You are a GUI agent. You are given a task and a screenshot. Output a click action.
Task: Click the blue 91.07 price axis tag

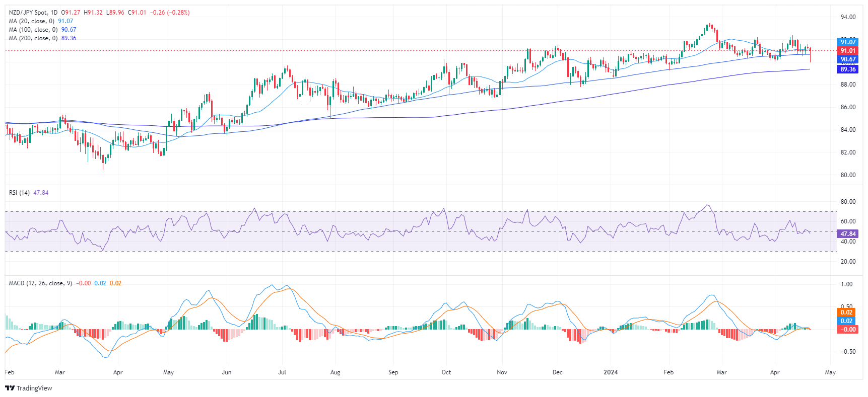click(x=847, y=42)
